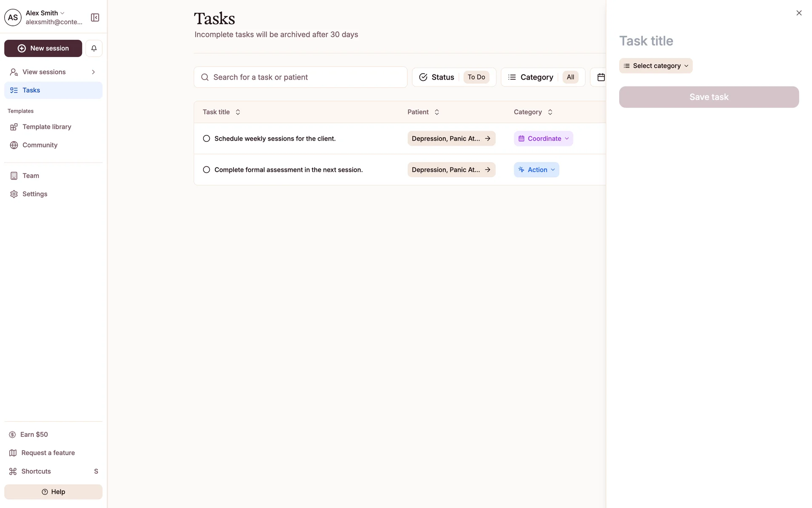This screenshot has height=508, width=812.
Task: Sort by Patient column arrows
Action: click(x=437, y=112)
